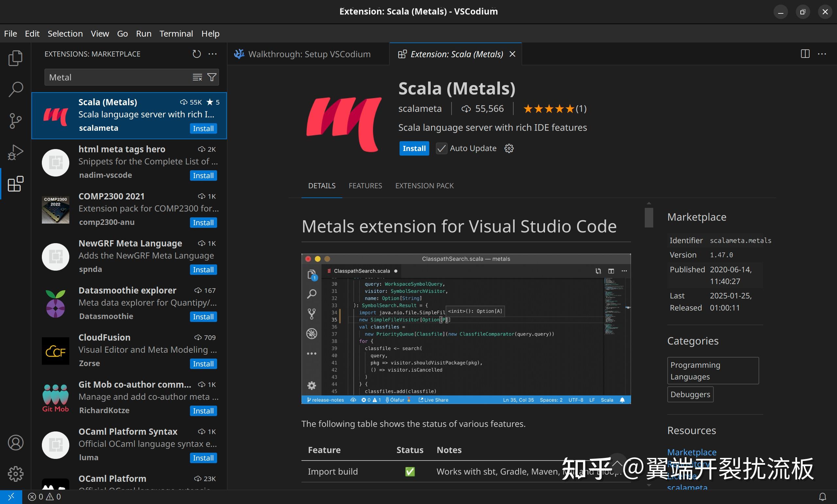837x504 pixels.
Task: Open the Marketplace resource link
Action: point(691,452)
